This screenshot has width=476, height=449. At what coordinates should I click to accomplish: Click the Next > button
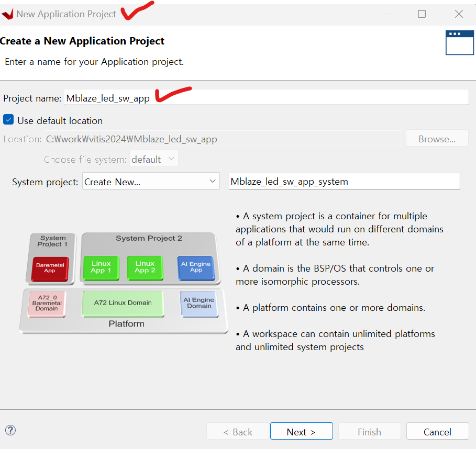[x=302, y=431]
